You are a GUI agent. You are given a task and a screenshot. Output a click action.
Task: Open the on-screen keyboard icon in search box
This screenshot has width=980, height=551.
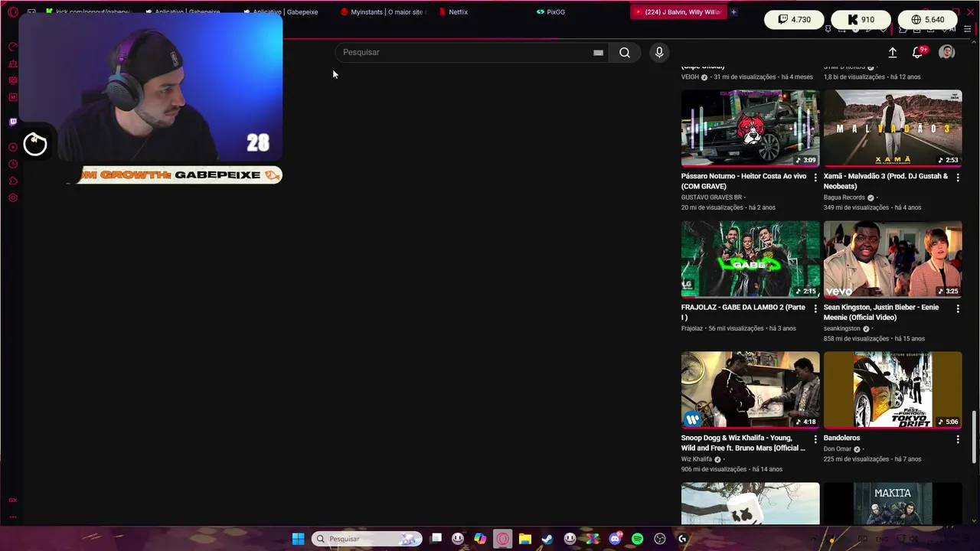point(598,52)
